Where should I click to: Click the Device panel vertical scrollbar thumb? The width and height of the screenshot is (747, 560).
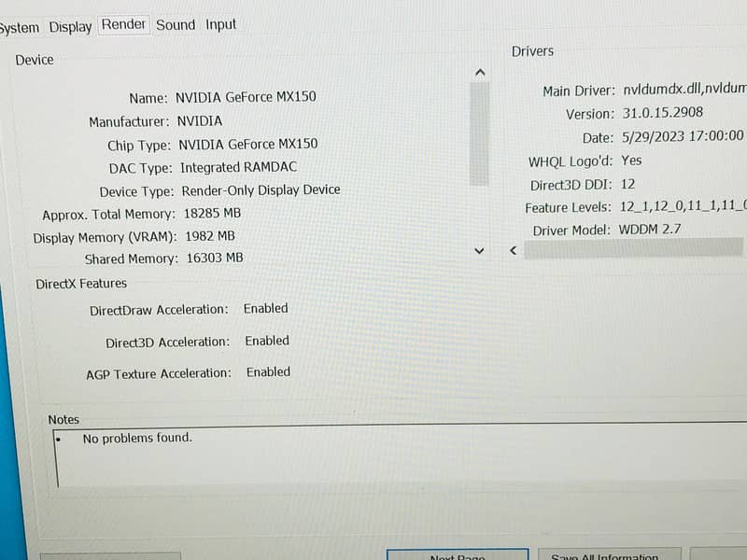click(x=479, y=133)
